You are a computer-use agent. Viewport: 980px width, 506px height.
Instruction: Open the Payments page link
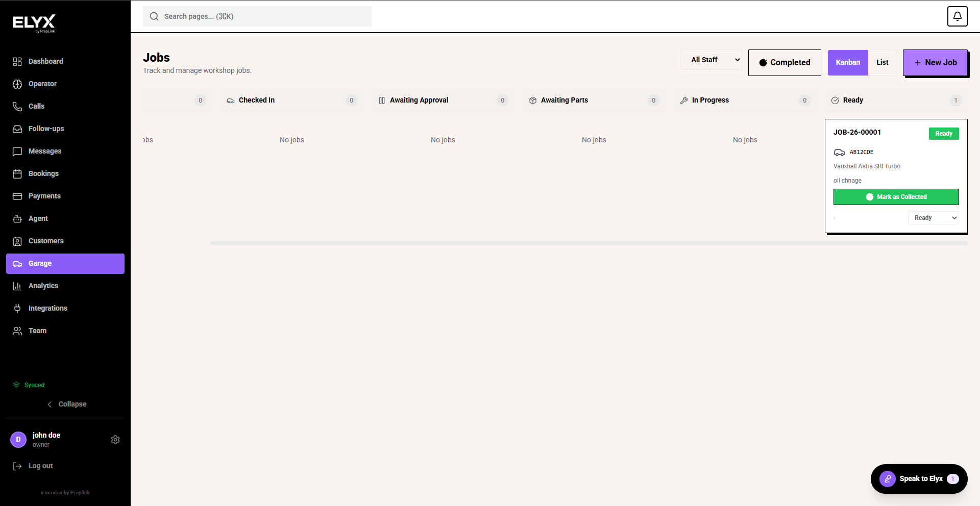(65, 196)
